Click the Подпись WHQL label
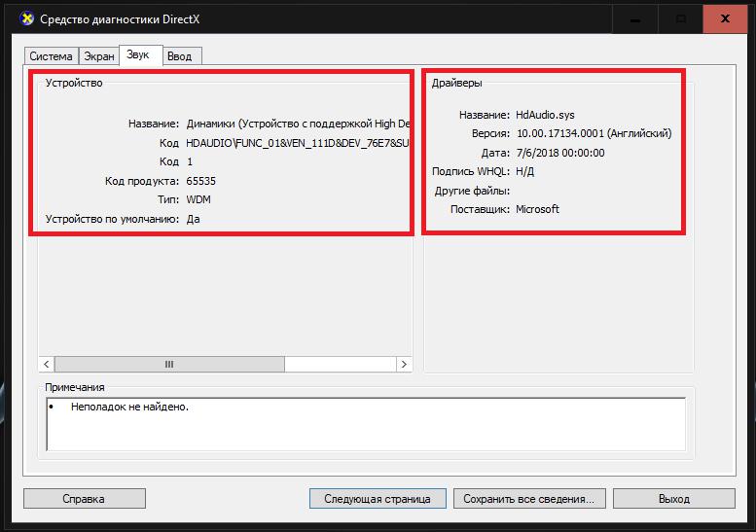Image resolution: width=756 pixels, height=532 pixels. pyautogui.click(x=471, y=171)
